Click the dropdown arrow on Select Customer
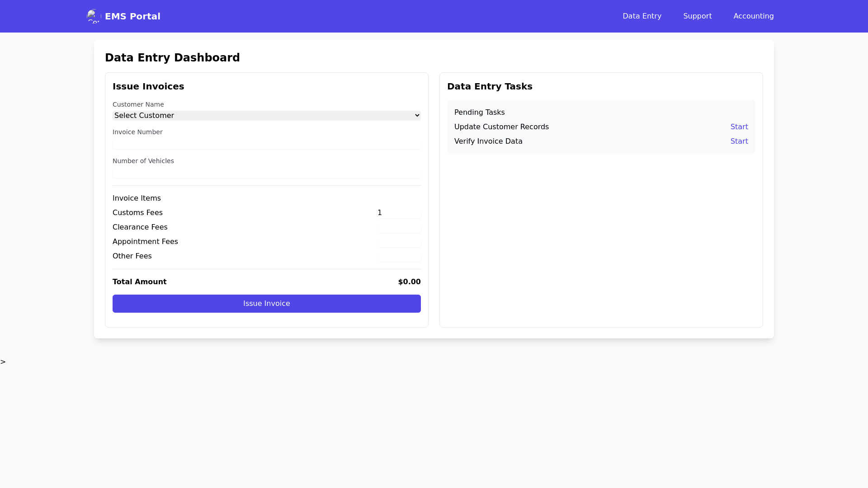The width and height of the screenshot is (868, 488). coord(417,116)
